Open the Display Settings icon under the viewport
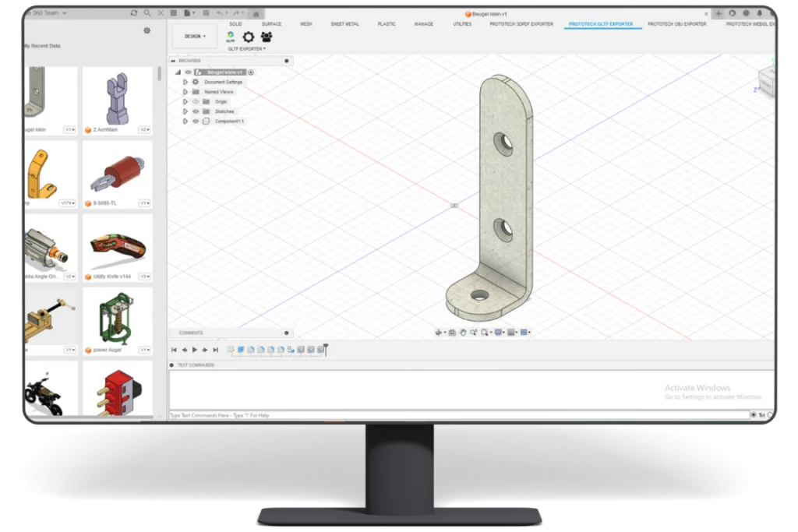 tap(499, 333)
